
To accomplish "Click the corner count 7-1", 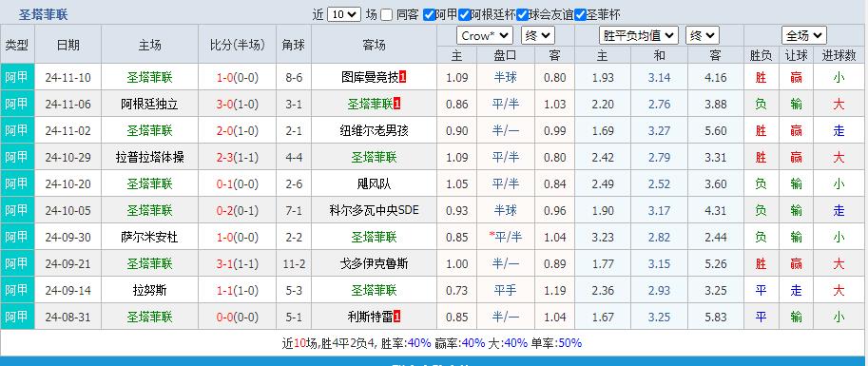I will [294, 210].
